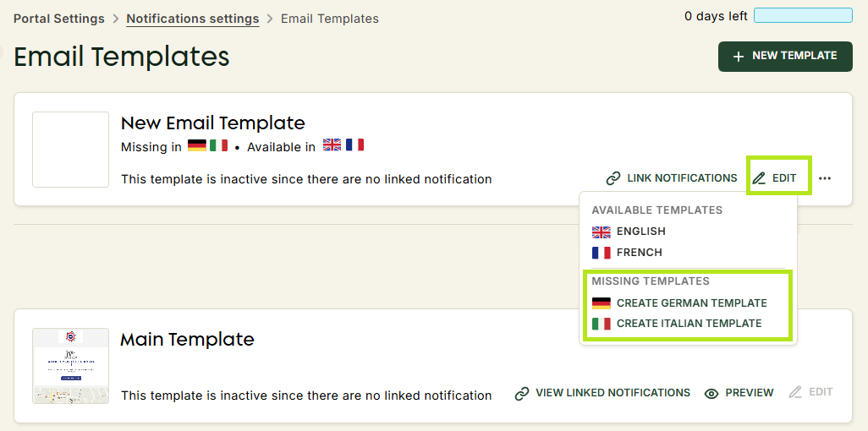Click View Linked Notifications on Main Template
The image size is (868, 431).
tap(602, 393)
